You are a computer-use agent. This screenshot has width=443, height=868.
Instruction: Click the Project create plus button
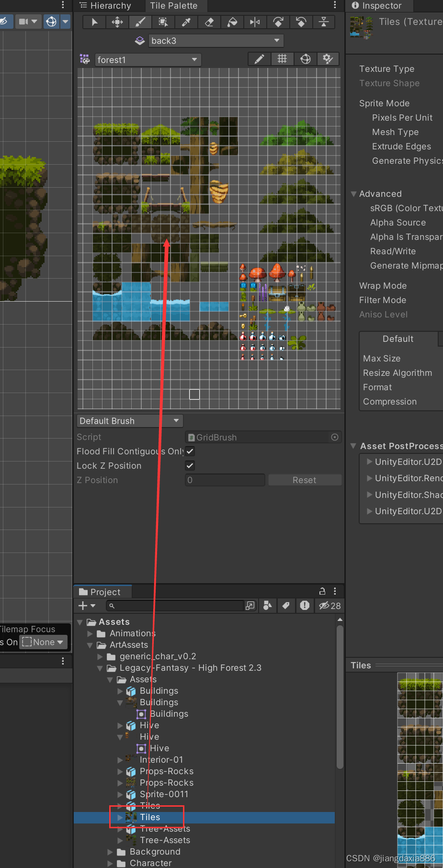tap(87, 606)
